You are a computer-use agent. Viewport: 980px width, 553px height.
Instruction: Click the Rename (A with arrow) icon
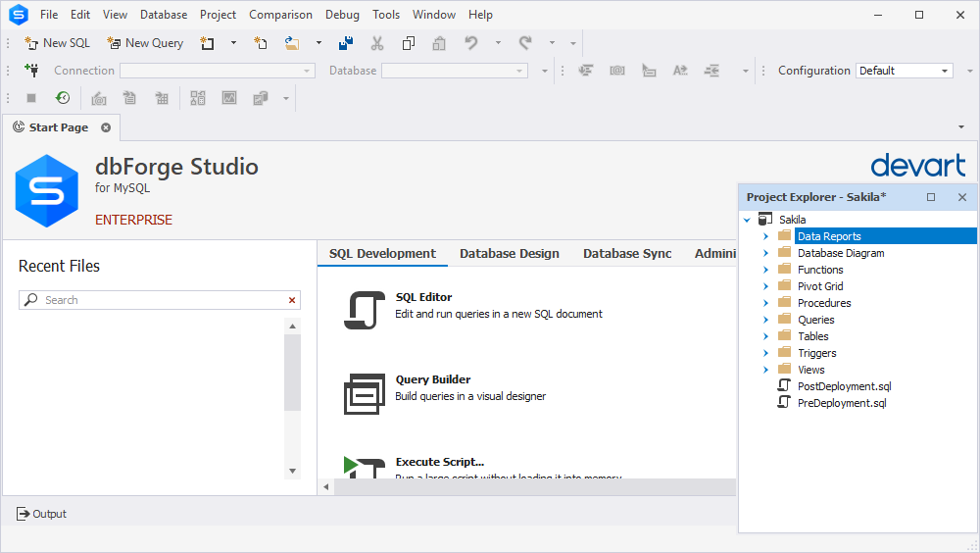click(x=680, y=71)
